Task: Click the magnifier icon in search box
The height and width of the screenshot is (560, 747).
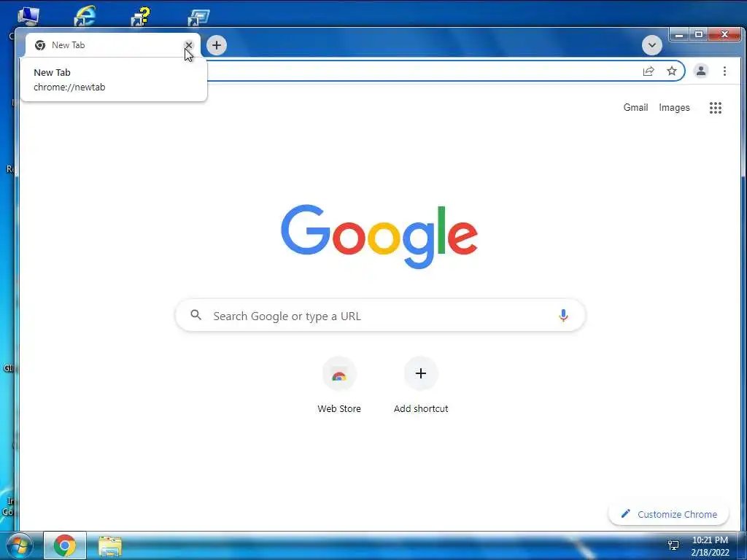Action: [x=196, y=315]
